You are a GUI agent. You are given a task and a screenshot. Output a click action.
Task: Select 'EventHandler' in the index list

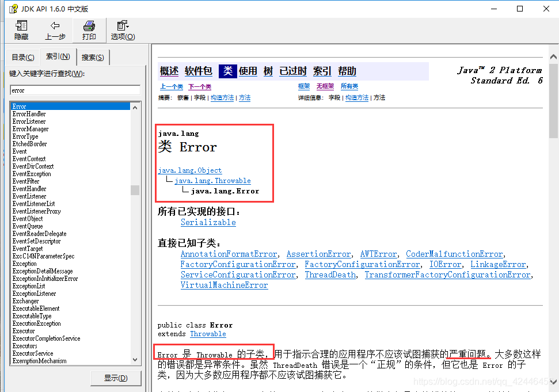[29, 188]
